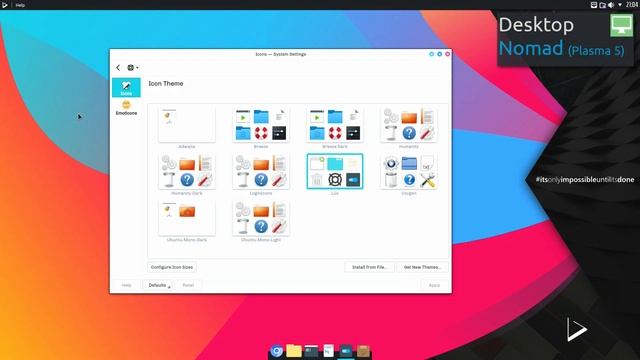The image size is (640, 360).
Task: Open the volume icon in system tray
Action: coord(611,5)
